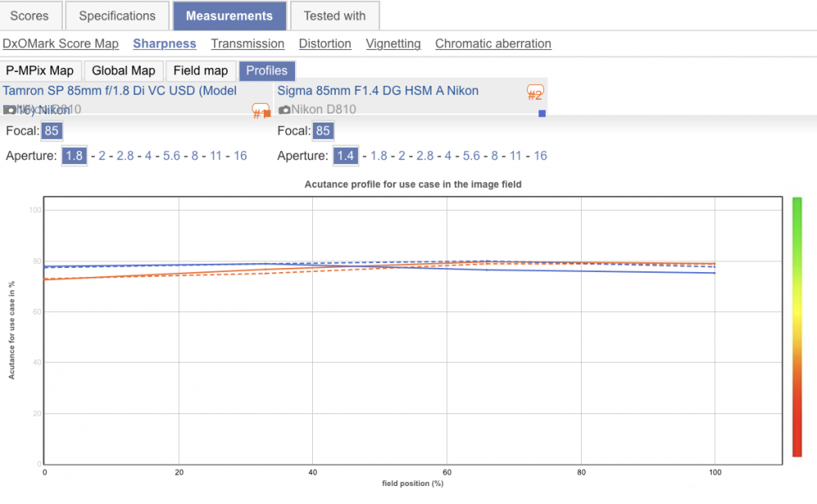Image resolution: width=817 pixels, height=504 pixels.
Task: Open the Distortion link
Action: point(325,44)
